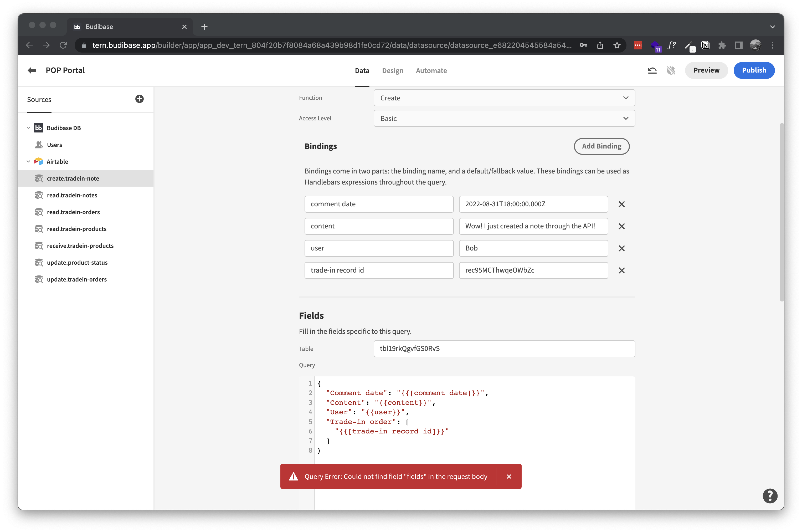The width and height of the screenshot is (802, 532).
Task: Bookmark this page with the star icon
Action: 616,45
